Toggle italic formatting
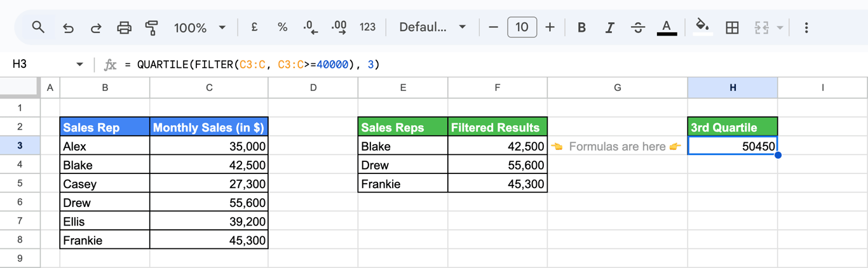 pyautogui.click(x=609, y=27)
